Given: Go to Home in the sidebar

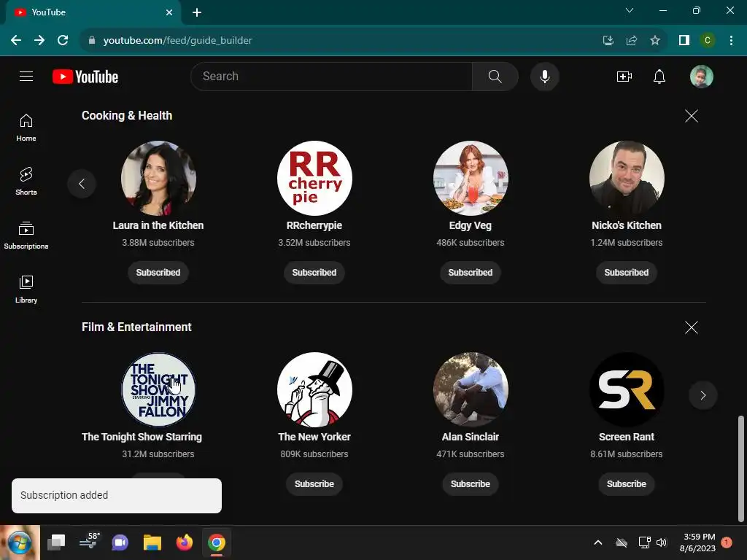Looking at the screenshot, I should 26,128.
